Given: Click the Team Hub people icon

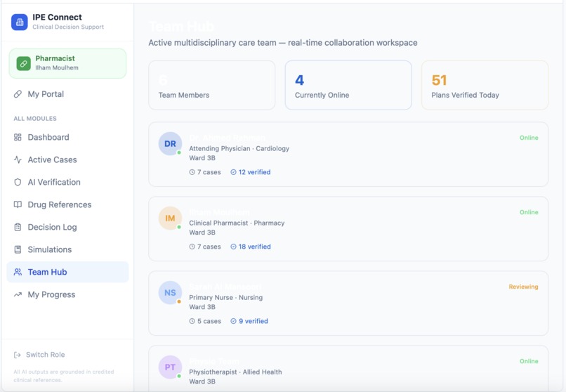Looking at the screenshot, I should 18,272.
